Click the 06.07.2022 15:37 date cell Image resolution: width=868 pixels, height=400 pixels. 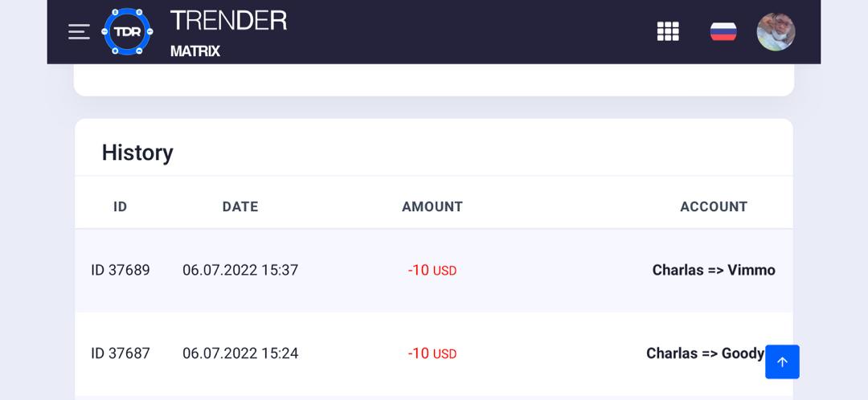click(240, 270)
